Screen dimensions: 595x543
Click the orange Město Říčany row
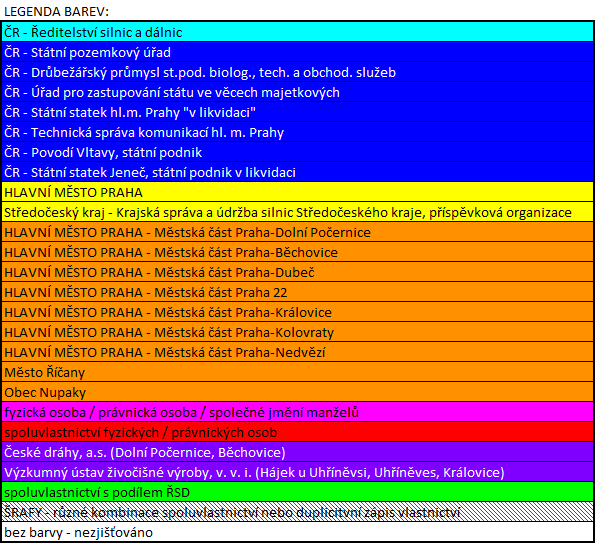298,372
